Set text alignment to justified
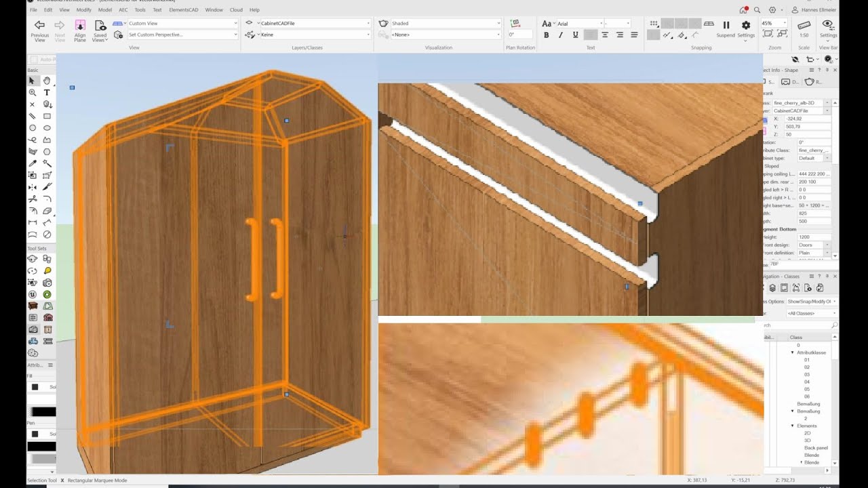868x488 pixels. 634,35
